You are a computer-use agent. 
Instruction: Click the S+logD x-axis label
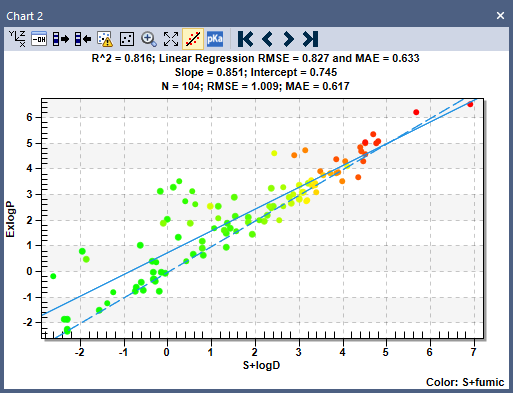[261, 365]
